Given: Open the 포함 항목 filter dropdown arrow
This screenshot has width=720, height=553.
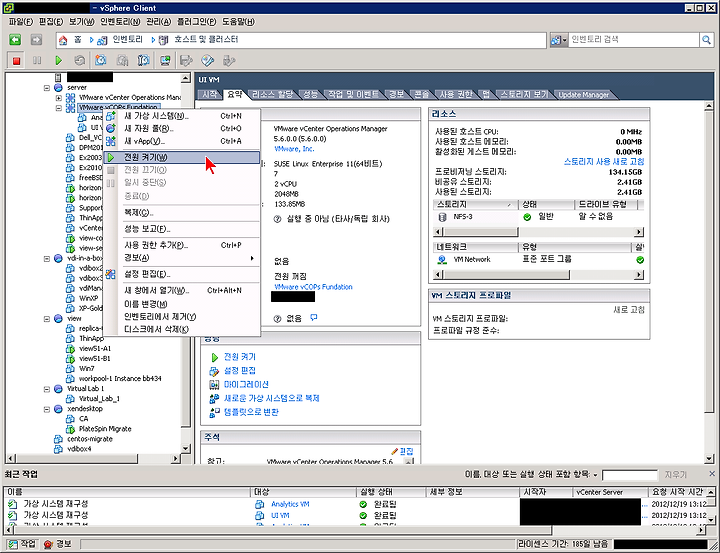Looking at the screenshot, I should coord(596,475).
